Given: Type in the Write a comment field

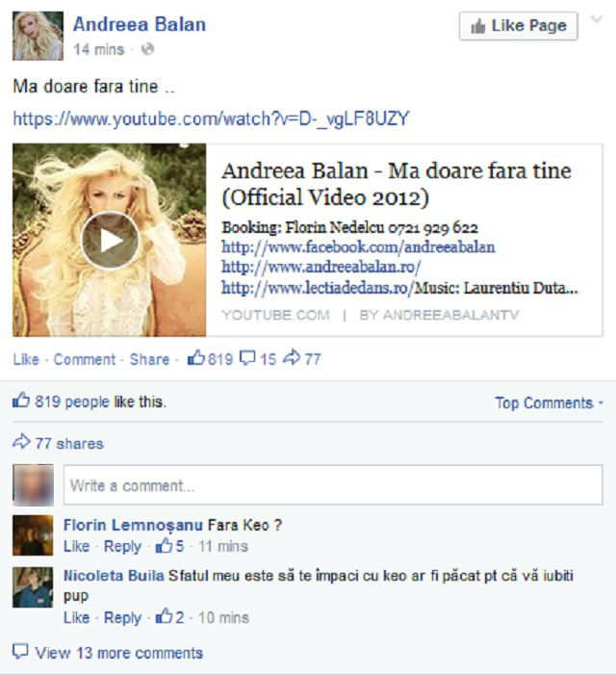Looking at the screenshot, I should (x=332, y=485).
